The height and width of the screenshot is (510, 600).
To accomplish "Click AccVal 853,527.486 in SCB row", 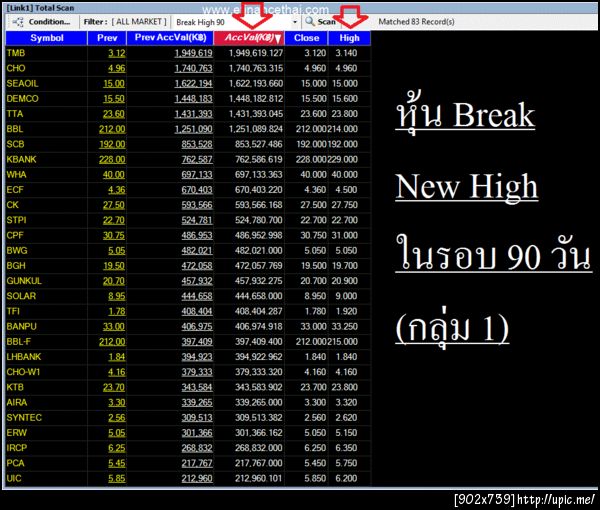I will pos(258,144).
